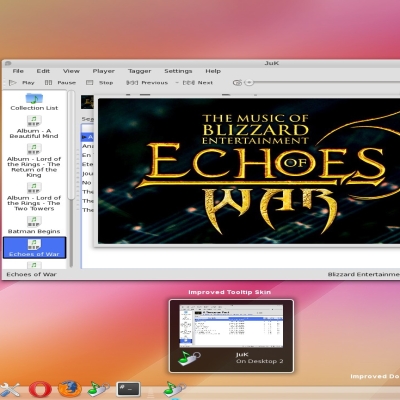Open the Player menu
This screenshot has height=400, width=400.
tap(104, 71)
